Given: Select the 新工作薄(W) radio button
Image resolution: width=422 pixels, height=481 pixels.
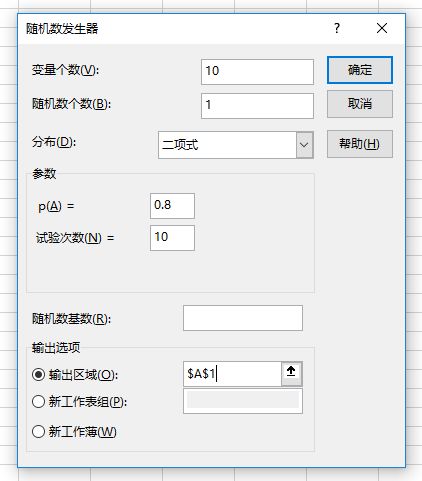Looking at the screenshot, I should (38, 431).
